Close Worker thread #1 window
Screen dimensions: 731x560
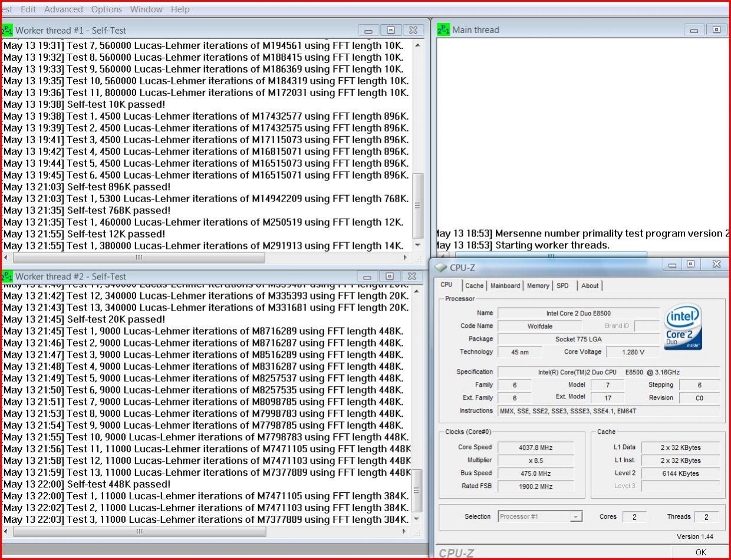pyautogui.click(x=413, y=30)
